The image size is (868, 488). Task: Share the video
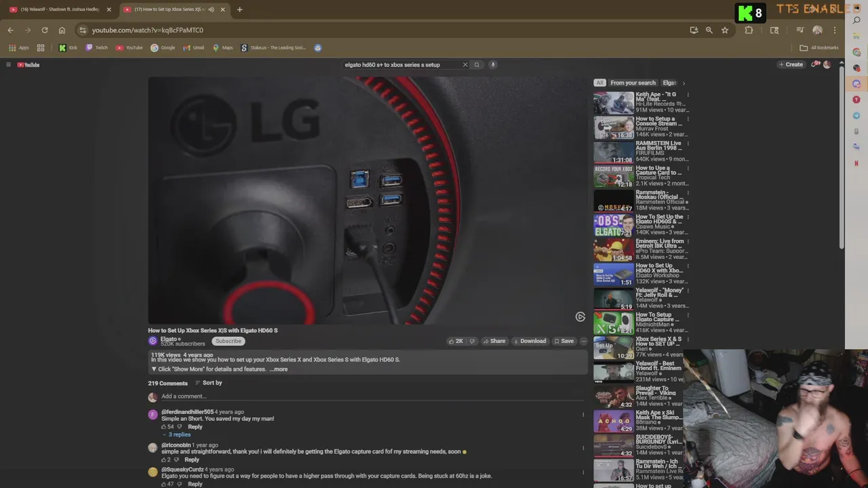click(x=494, y=341)
